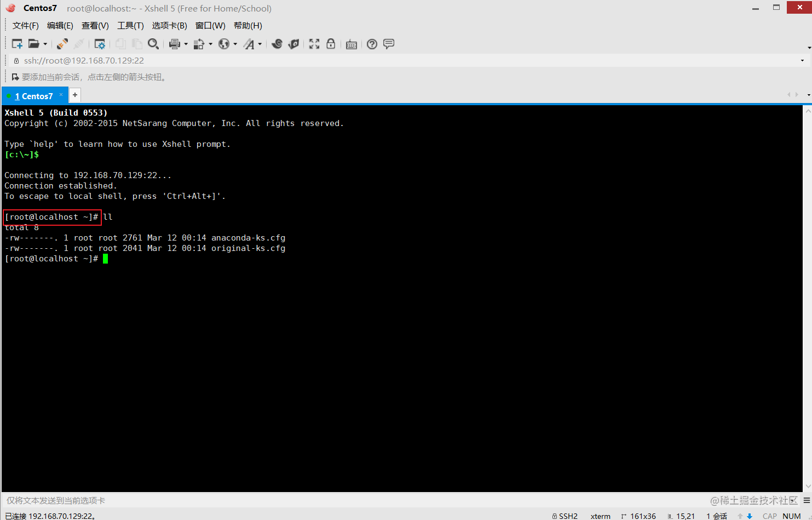Open the 窗口(W) menu

pos(210,26)
